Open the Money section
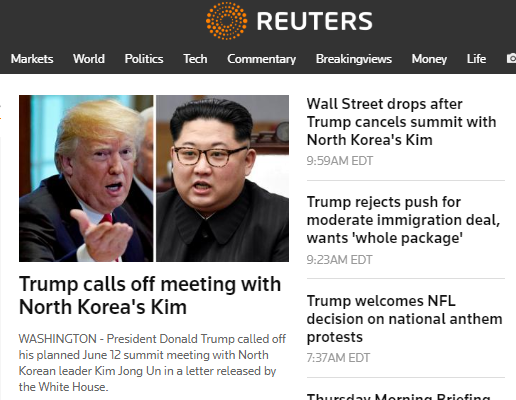The image size is (516, 400). tap(429, 59)
